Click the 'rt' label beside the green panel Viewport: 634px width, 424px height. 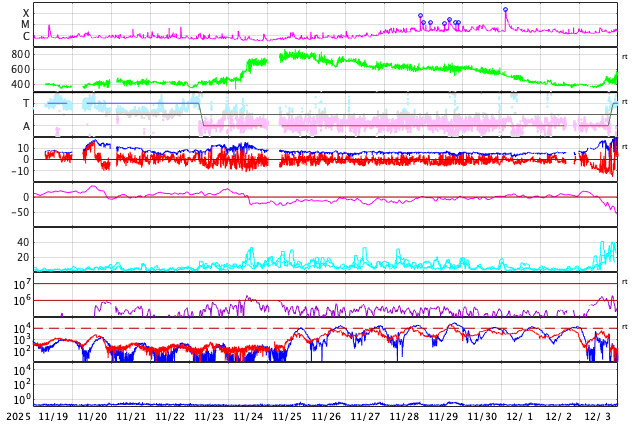(x=624, y=57)
